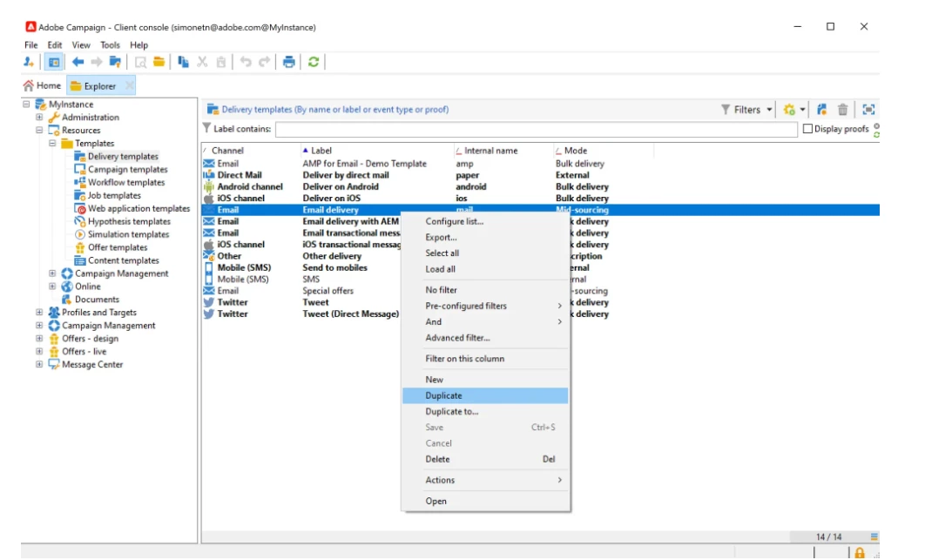Open the yellow gear new-item dropdown arrow
925x560 pixels.
click(802, 110)
